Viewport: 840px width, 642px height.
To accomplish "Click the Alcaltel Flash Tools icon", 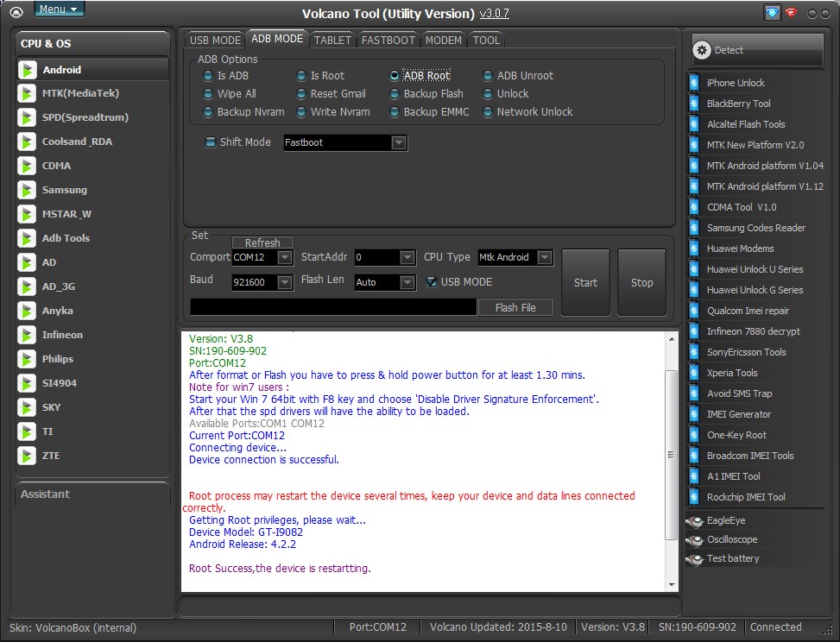I will pos(694,124).
